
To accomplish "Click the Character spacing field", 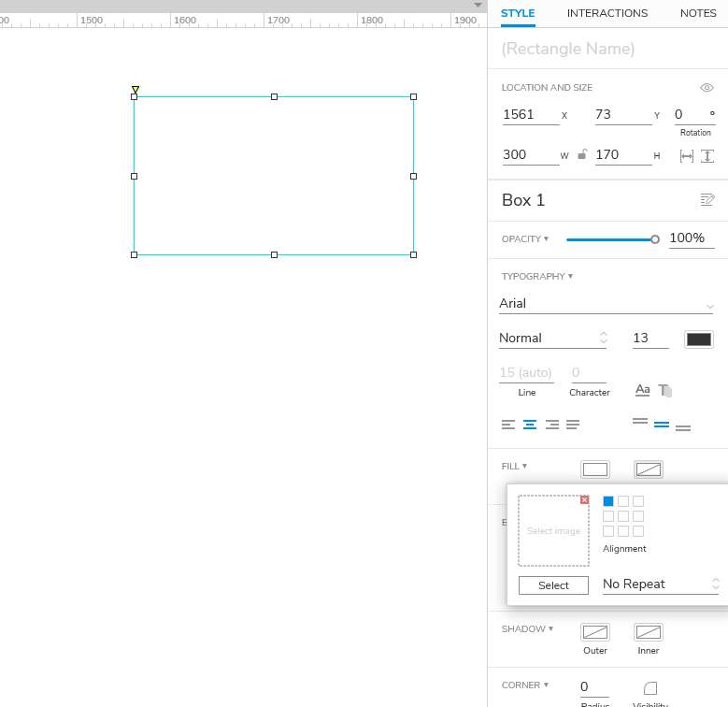I will [x=589, y=373].
